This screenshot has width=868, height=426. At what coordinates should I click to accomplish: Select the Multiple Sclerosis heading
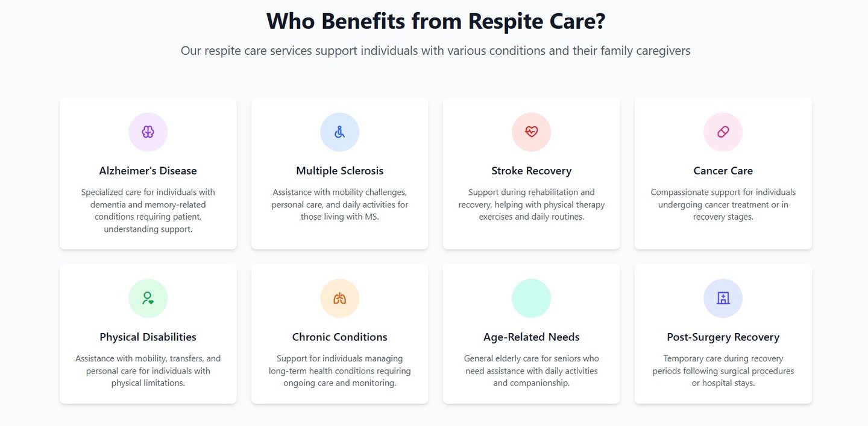tap(340, 171)
